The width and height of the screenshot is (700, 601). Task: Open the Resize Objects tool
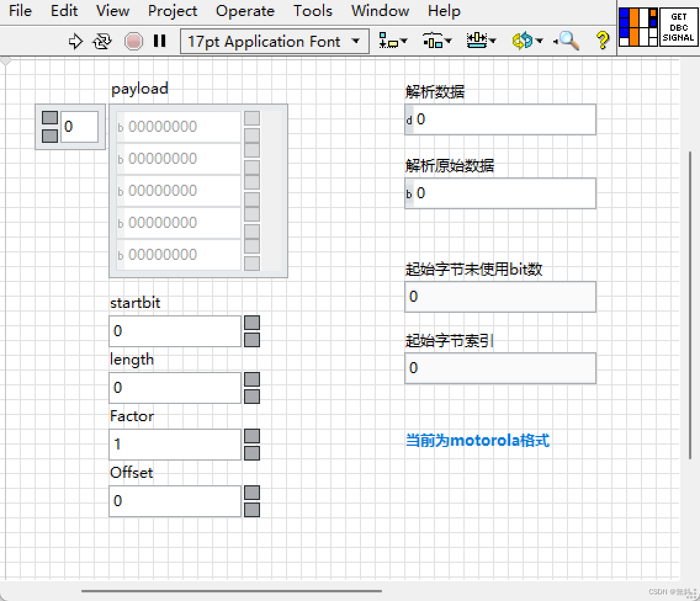tap(478, 41)
